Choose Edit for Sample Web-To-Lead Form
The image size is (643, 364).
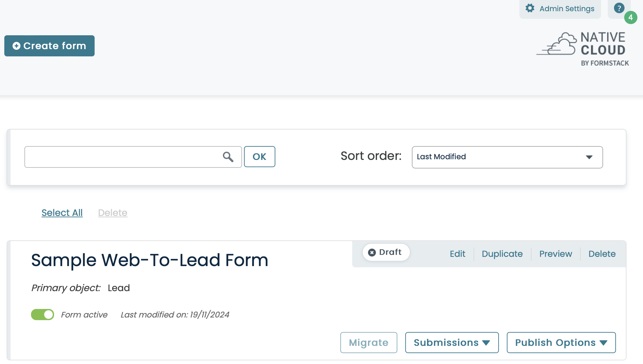pos(457,254)
